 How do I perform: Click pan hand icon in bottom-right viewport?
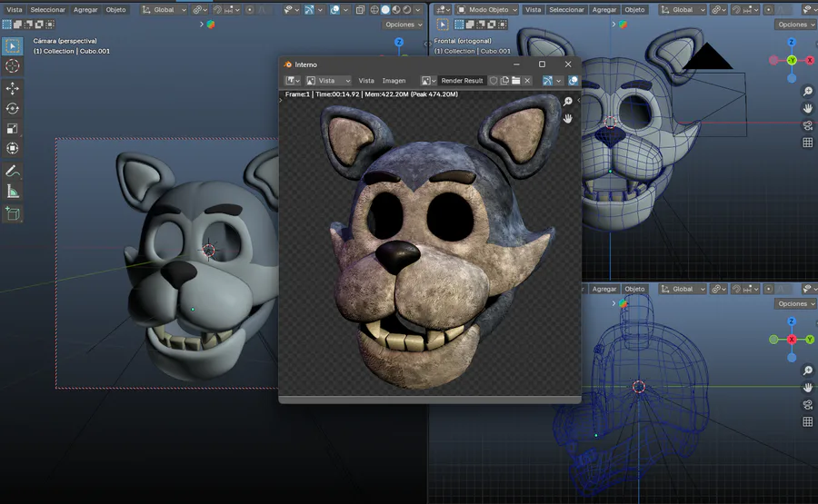[808, 387]
